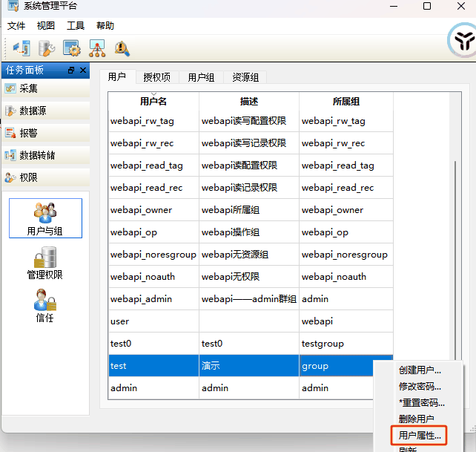This screenshot has width=476, height=452.
Task: Open the 视图 menu
Action: pyautogui.click(x=46, y=26)
